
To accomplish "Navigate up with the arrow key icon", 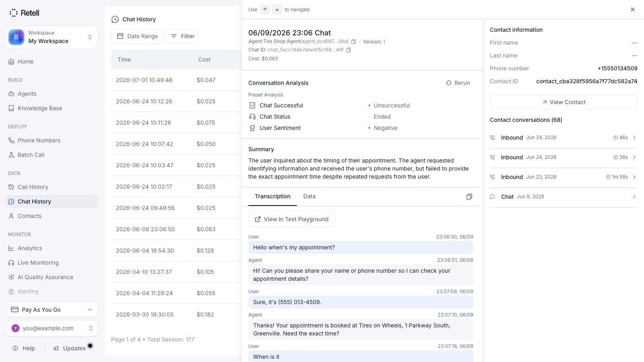I will (265, 10).
